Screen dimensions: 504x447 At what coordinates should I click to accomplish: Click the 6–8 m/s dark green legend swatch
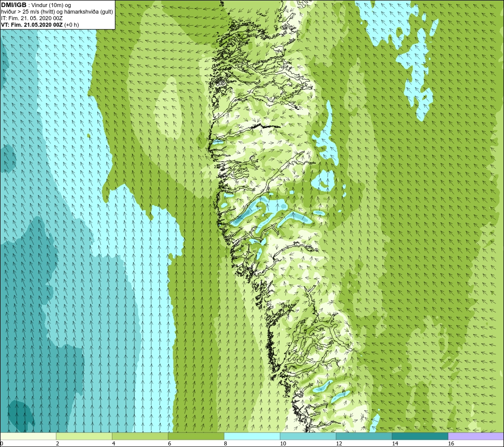click(x=196, y=436)
